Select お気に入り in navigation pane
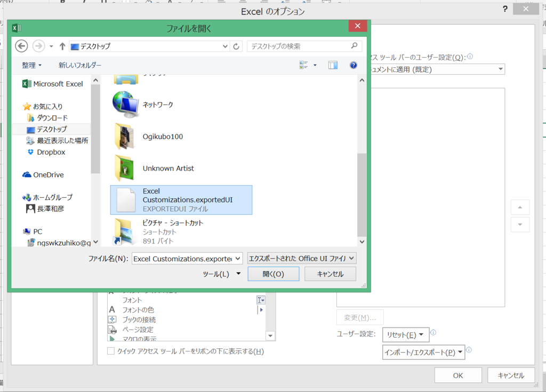The width and height of the screenshot is (546, 392). tap(43, 106)
